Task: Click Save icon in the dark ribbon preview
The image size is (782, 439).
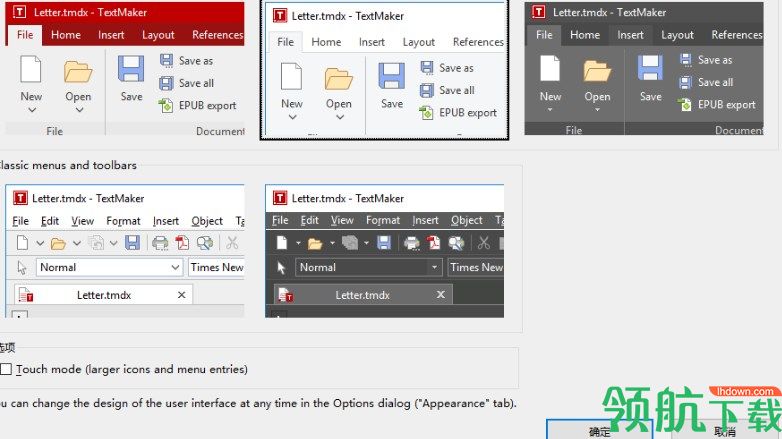Action: tap(650, 68)
